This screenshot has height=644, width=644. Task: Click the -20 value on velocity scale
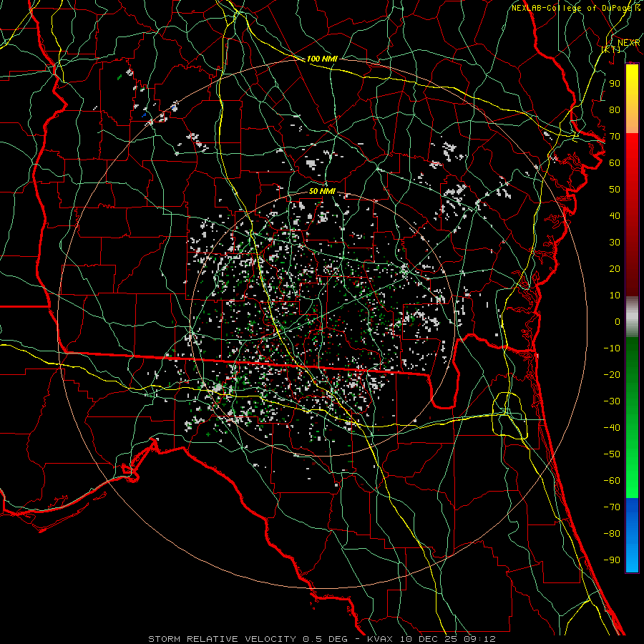pyautogui.click(x=612, y=374)
